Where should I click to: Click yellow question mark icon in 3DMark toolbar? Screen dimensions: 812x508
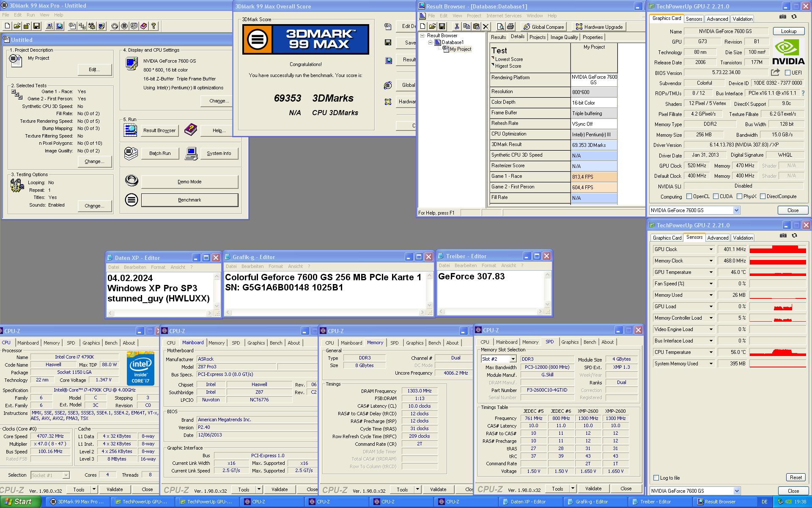tap(154, 26)
